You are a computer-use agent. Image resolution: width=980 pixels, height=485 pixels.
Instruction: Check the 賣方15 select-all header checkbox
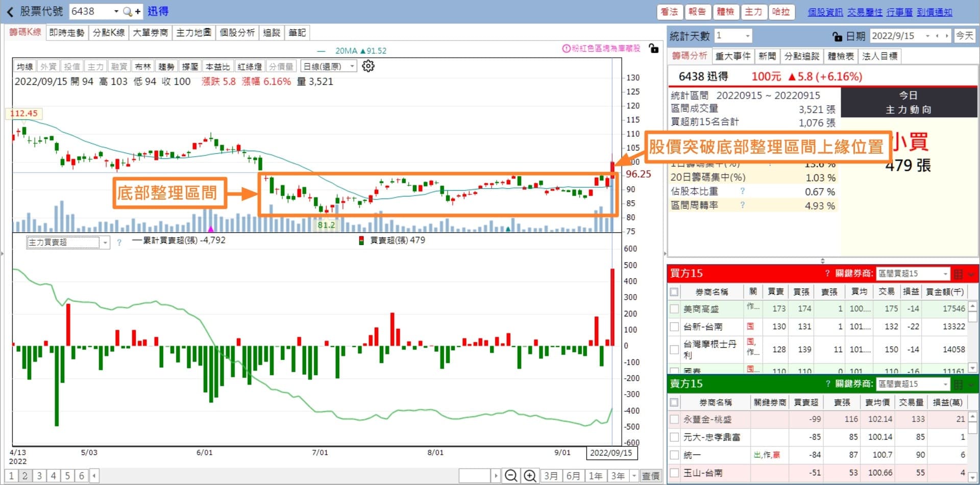tap(674, 402)
